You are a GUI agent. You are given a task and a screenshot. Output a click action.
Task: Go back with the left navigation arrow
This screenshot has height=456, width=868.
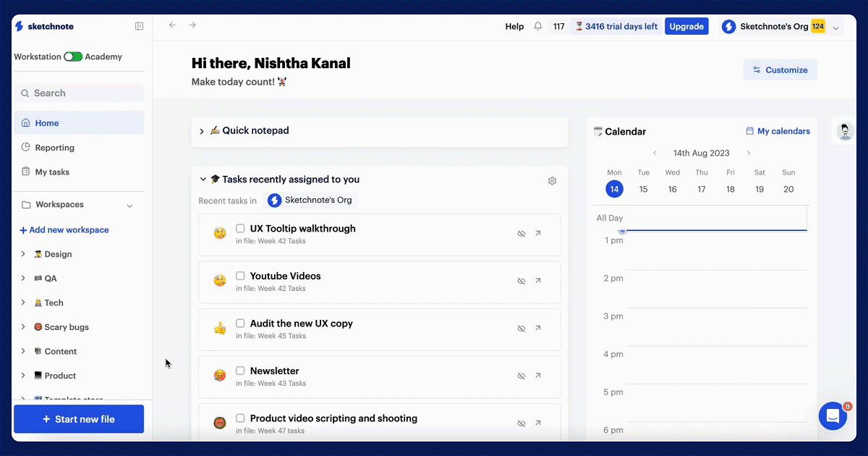click(172, 25)
